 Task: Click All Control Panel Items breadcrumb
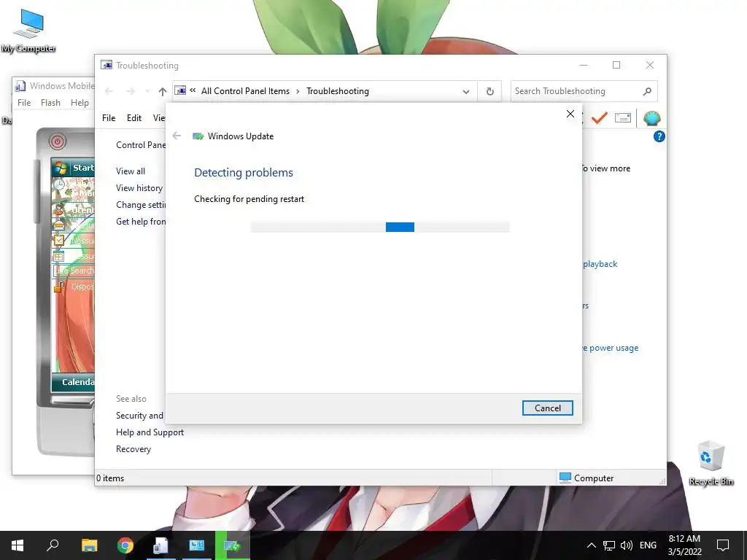click(x=245, y=91)
